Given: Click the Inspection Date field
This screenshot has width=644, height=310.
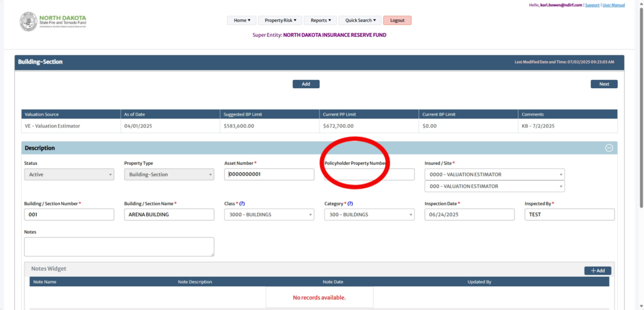Looking at the screenshot, I should (x=469, y=214).
